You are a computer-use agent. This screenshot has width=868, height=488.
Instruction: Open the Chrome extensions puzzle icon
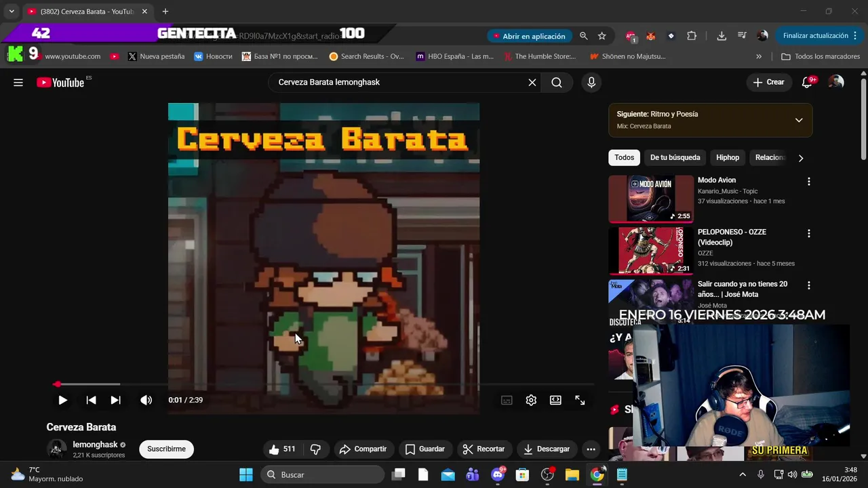pyautogui.click(x=692, y=36)
